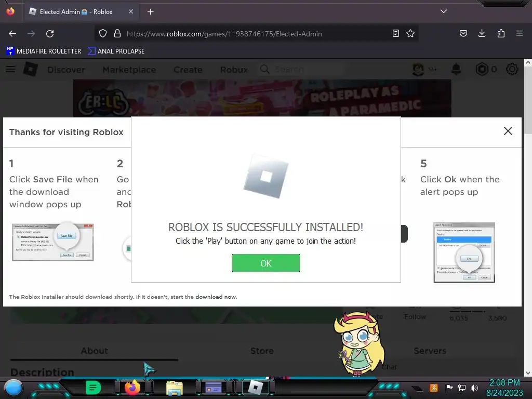This screenshot has height=399, width=532.
Task: Open the extensions puzzle icon
Action: click(x=501, y=34)
